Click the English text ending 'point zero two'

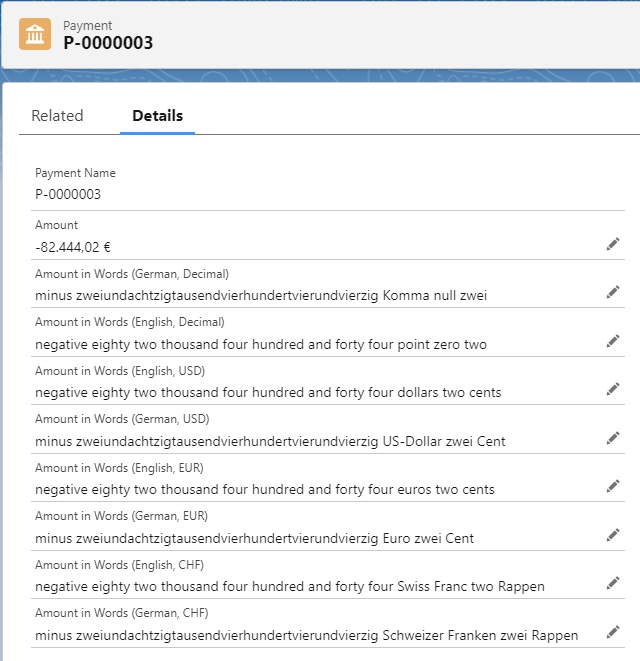[x=260, y=344]
